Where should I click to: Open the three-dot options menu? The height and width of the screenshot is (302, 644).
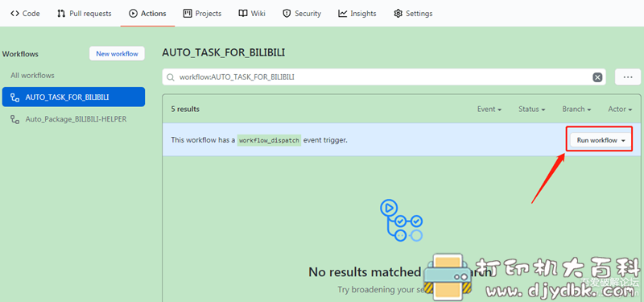pyautogui.click(x=628, y=77)
